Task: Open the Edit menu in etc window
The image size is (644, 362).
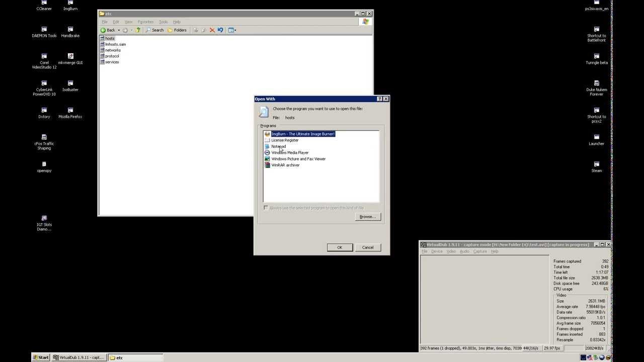Action: pos(116,22)
